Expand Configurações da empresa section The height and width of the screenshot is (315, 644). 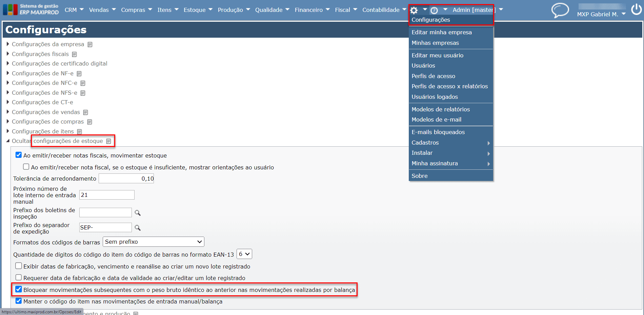click(x=48, y=44)
